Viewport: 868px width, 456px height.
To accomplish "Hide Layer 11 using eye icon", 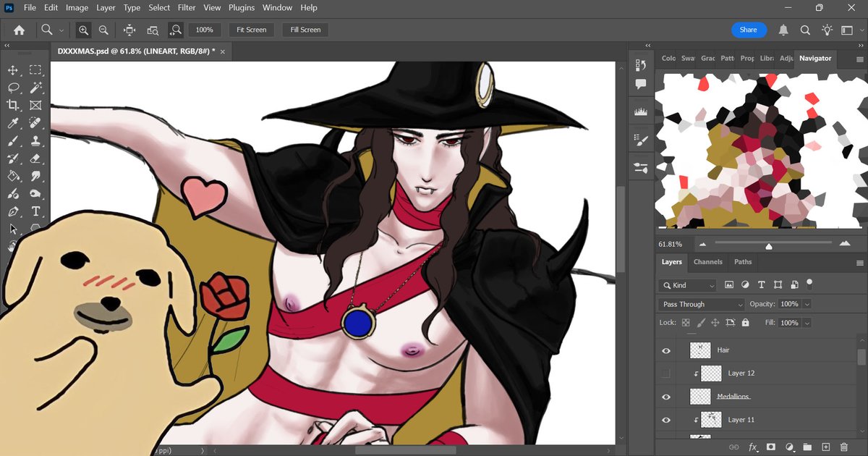I will (666, 420).
